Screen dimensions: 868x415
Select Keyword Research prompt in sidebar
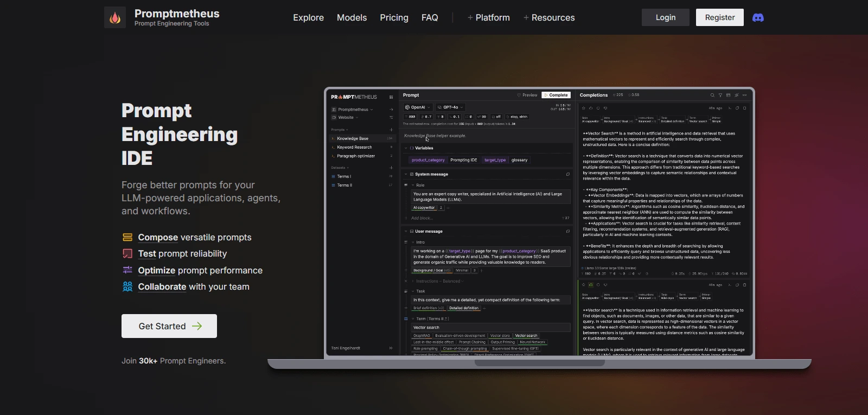pos(354,147)
